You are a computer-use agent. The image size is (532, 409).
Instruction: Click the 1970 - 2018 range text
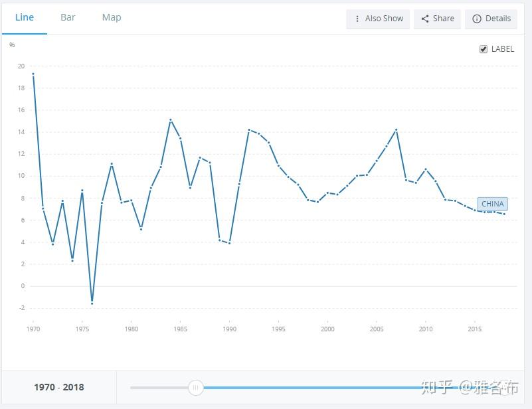(59, 387)
